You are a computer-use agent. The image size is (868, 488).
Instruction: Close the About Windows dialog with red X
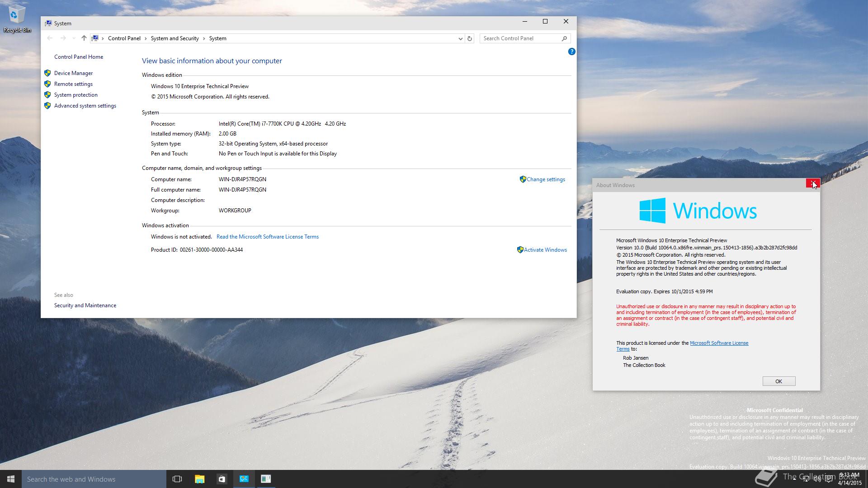(x=813, y=183)
